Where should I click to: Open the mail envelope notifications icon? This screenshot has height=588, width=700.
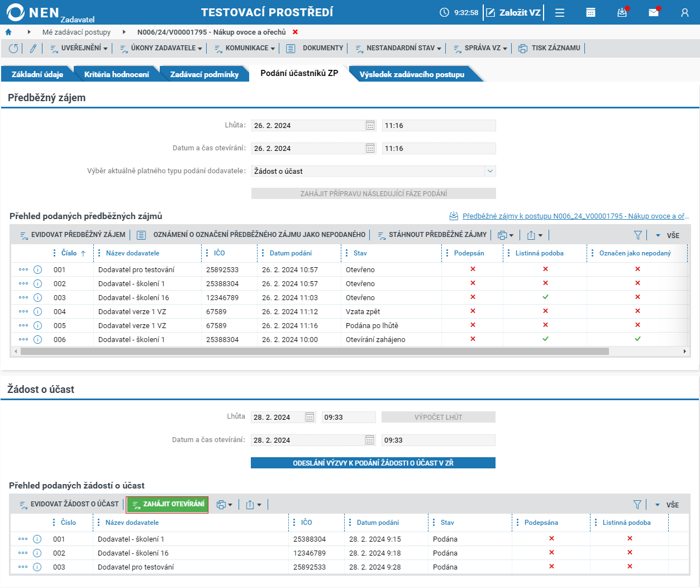(654, 12)
